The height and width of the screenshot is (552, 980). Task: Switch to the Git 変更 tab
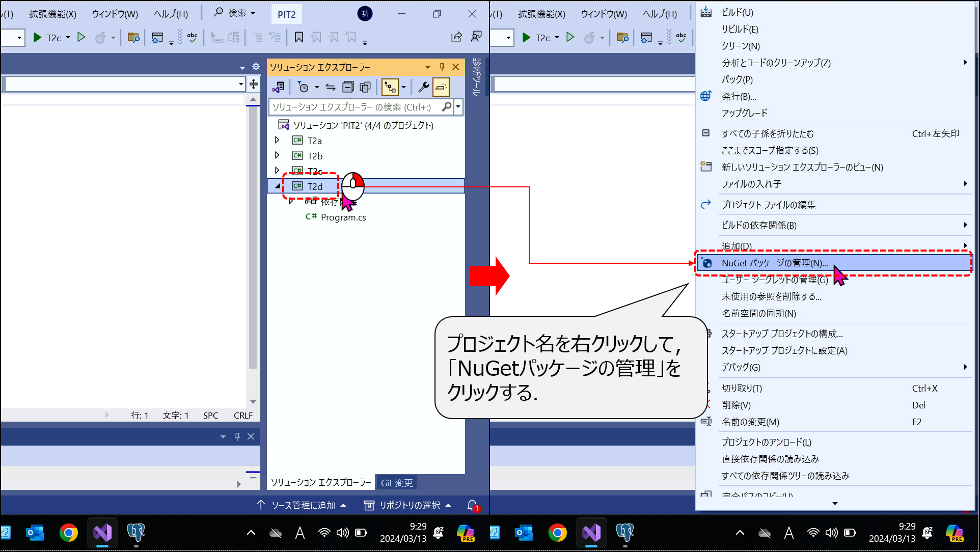[396, 483]
